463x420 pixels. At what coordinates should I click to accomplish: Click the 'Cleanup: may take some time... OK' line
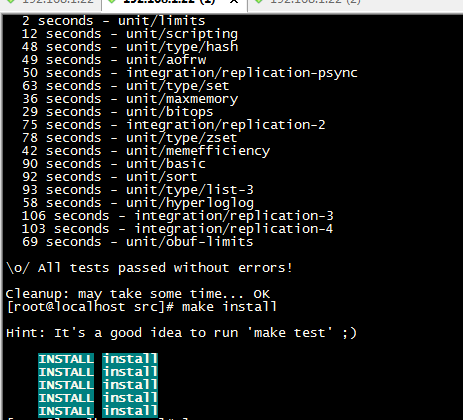click(x=138, y=294)
